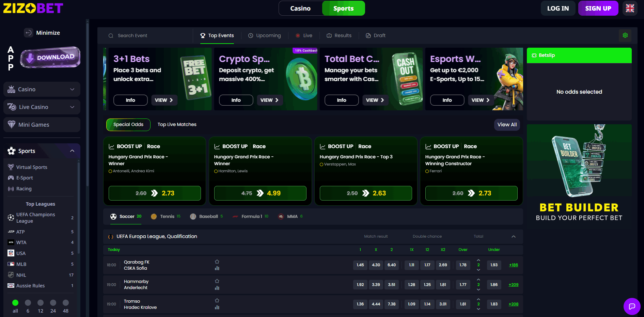Open the Draft tab

[x=376, y=35]
